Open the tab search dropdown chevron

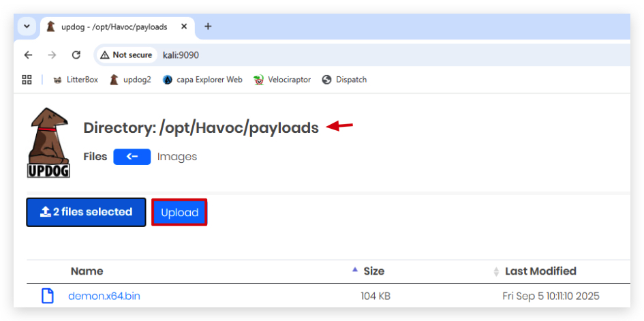click(27, 27)
